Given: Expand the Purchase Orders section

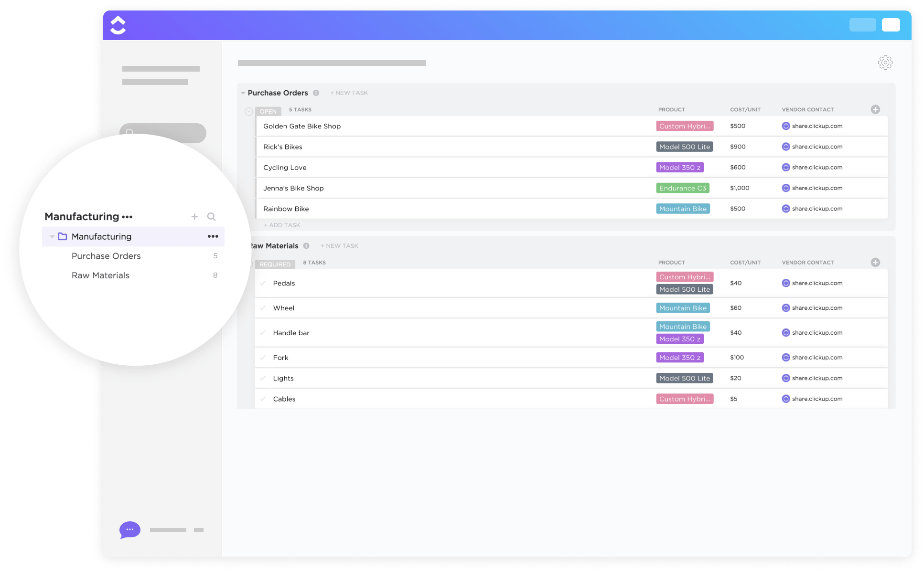Looking at the screenshot, I should 244,92.
